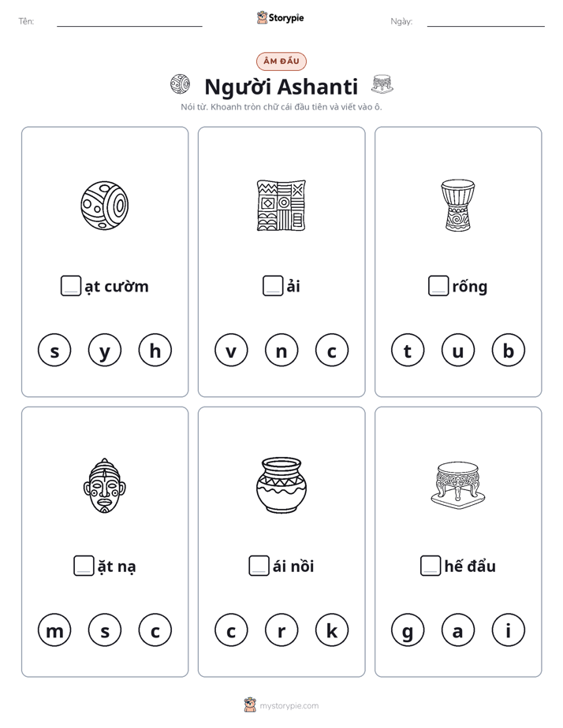Image resolution: width=563 pixels, height=728 pixels.
Task: Select letter h under 'ạt cườm'
Action: [x=155, y=350]
